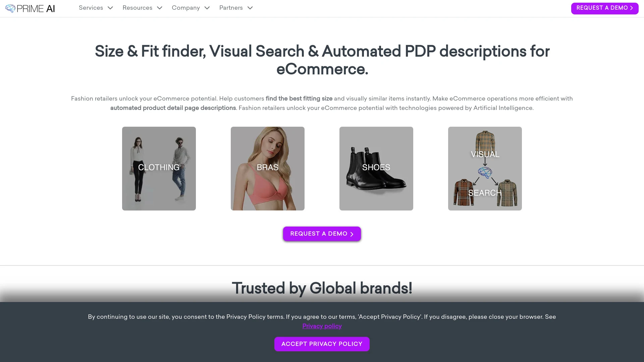Toggle visibility of Privacy Policy banner
The height and width of the screenshot is (362, 644).
pyautogui.click(x=322, y=344)
